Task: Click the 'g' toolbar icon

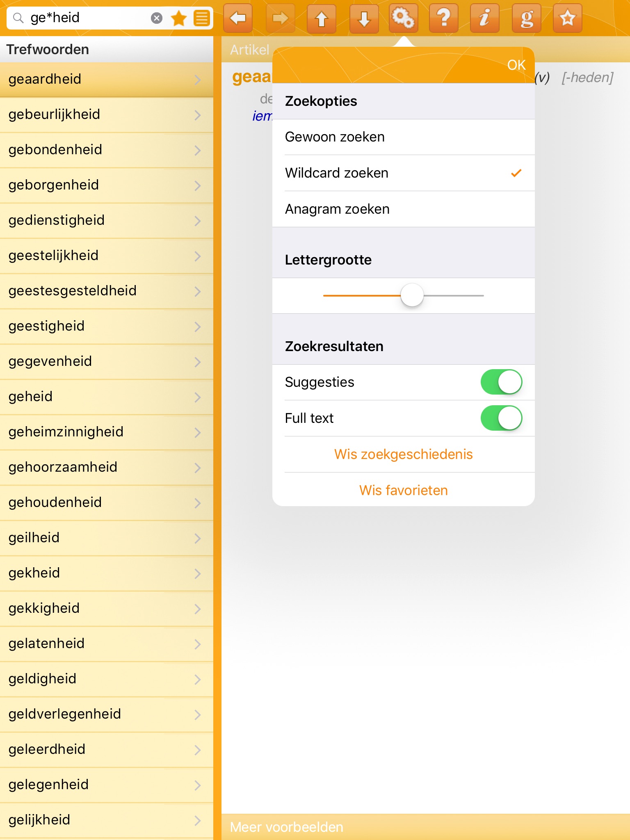Action: point(527,18)
